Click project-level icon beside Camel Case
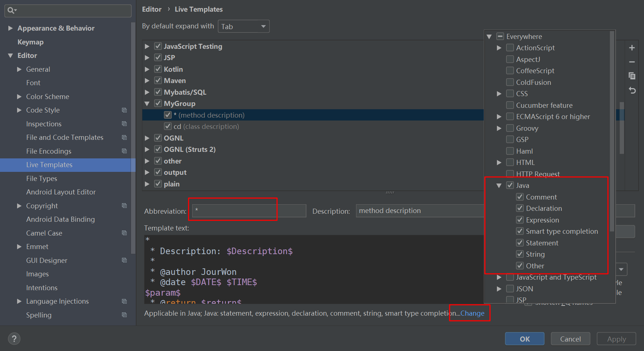 point(125,233)
